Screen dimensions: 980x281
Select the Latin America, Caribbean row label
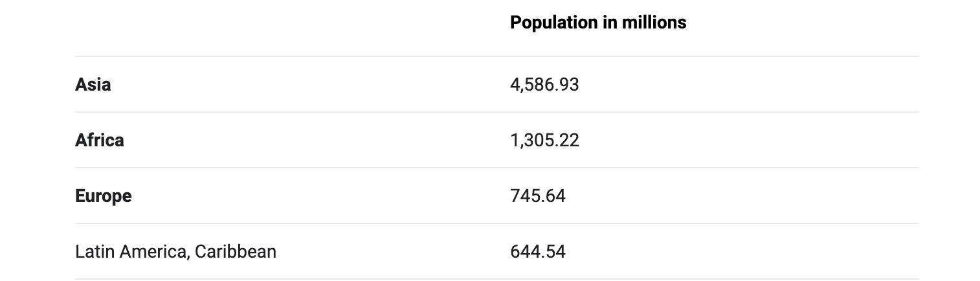tap(175, 252)
